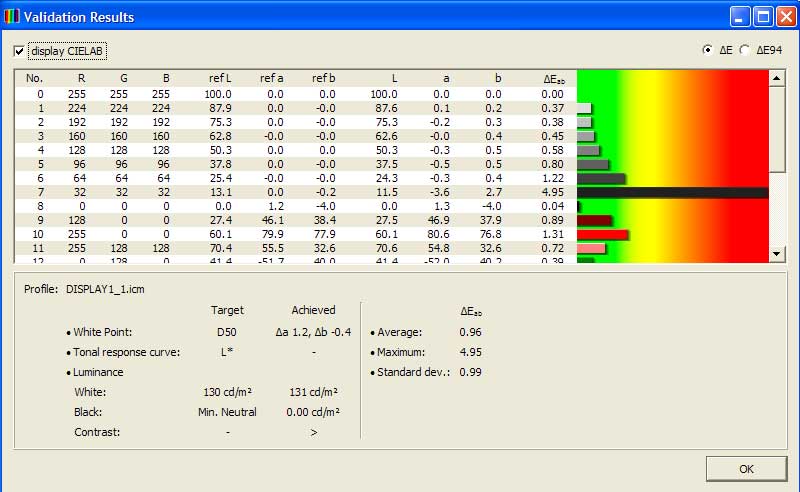Click the Maximum label in summary
The width and height of the screenshot is (800, 492).
click(401, 352)
